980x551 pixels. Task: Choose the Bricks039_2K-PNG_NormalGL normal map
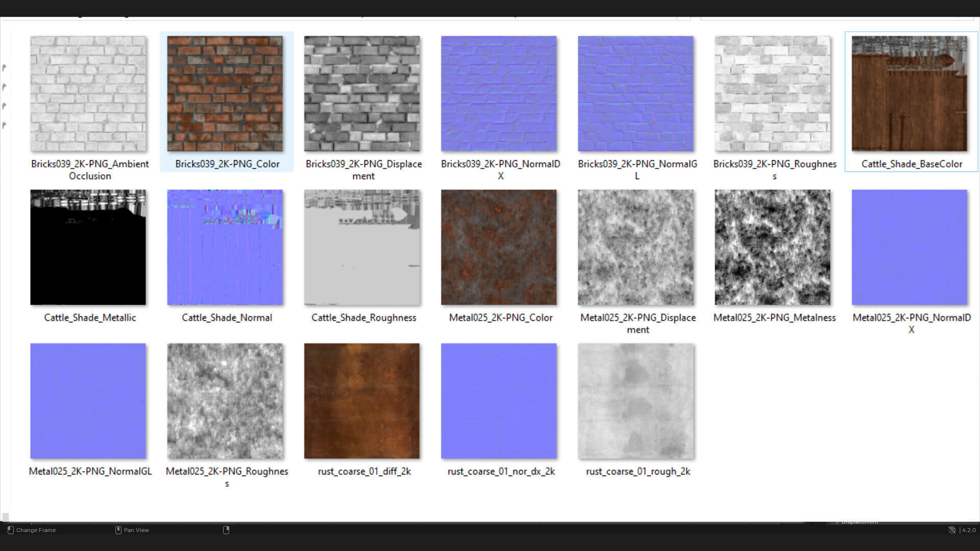tap(635, 94)
